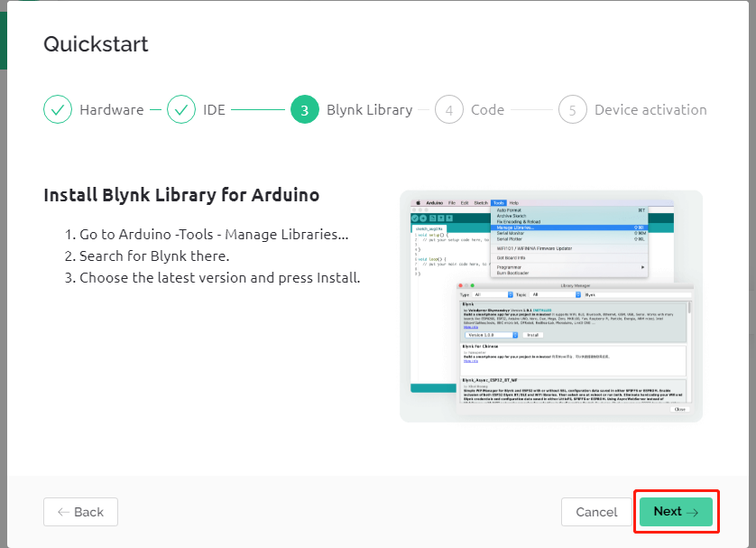Viewport: 756px width, 548px height.
Task: Open the IDE step label
Action: 214,110
